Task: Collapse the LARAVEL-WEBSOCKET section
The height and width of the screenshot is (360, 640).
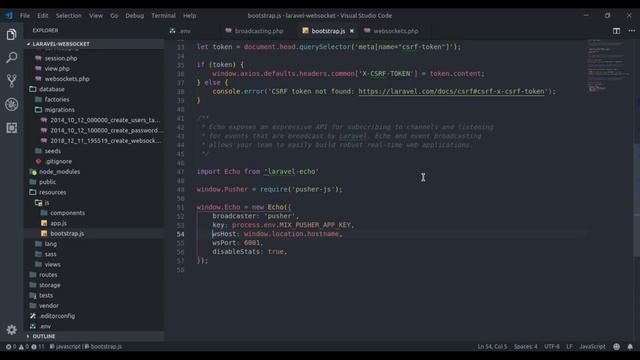Action: pos(61,44)
